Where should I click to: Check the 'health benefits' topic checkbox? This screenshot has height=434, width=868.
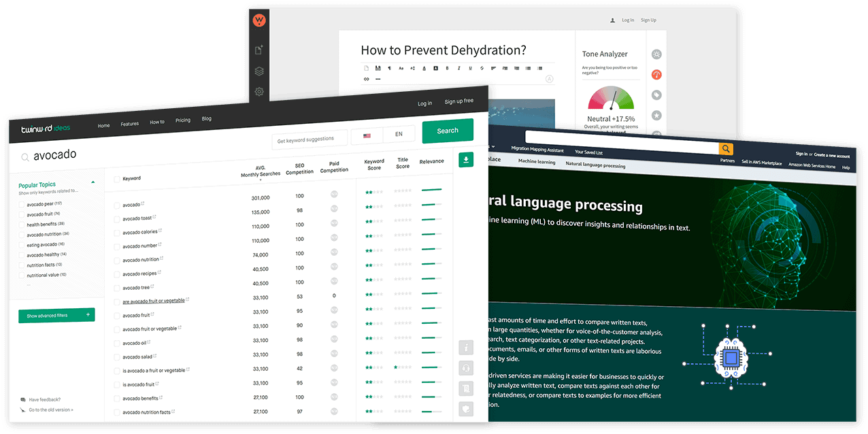pyautogui.click(x=22, y=224)
